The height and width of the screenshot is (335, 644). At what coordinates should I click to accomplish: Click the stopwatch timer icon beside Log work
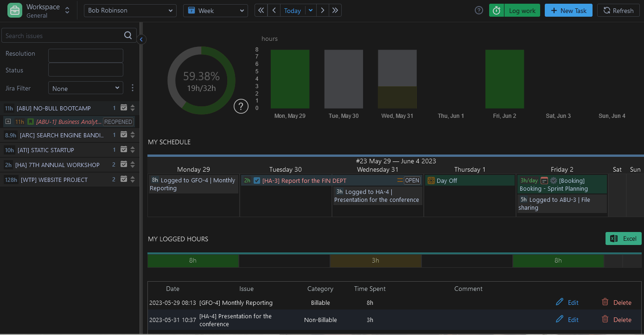coord(497,11)
